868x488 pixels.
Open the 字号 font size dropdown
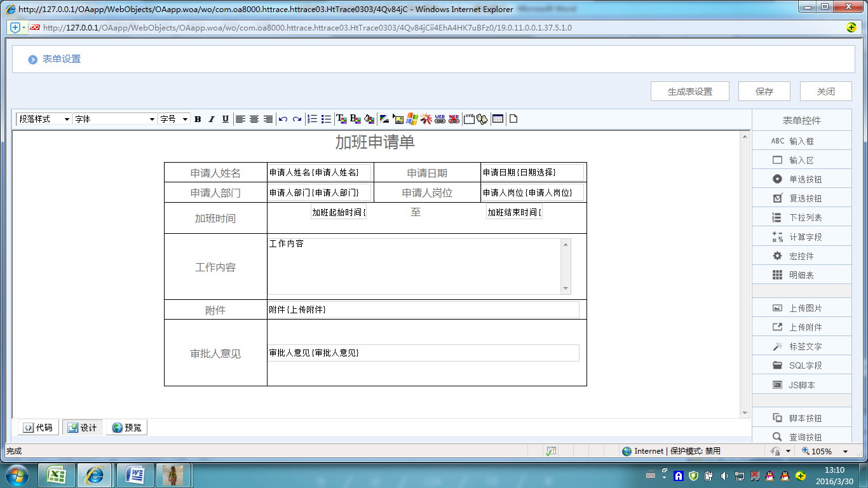pos(174,119)
